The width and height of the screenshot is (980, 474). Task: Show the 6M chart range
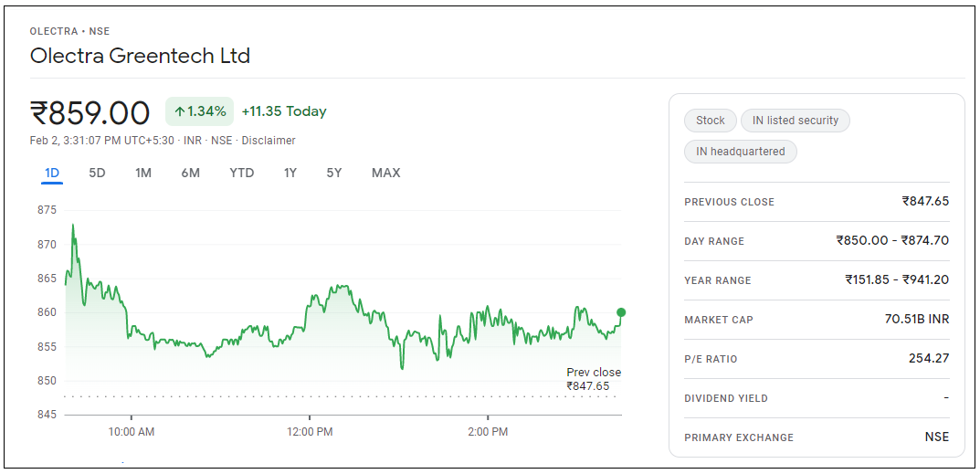[191, 174]
